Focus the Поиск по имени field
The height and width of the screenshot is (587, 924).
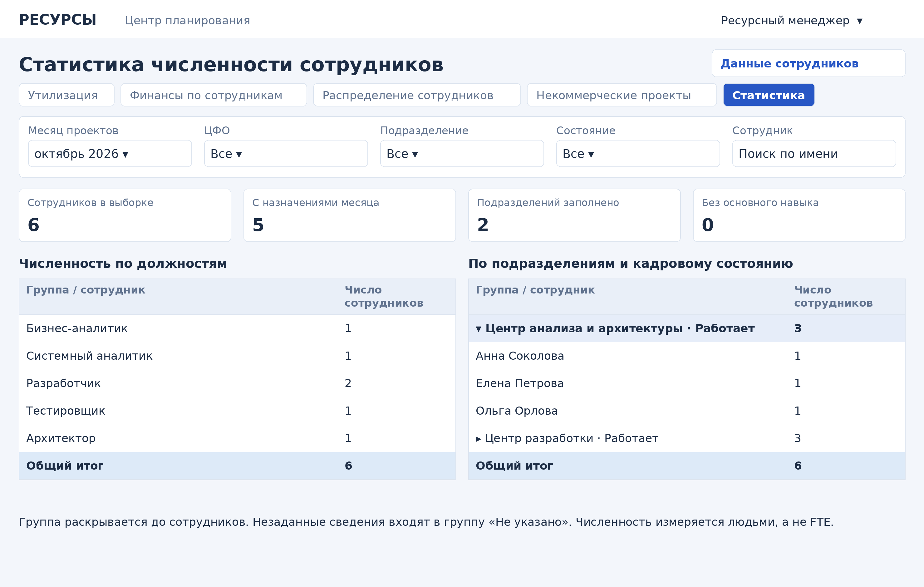[x=814, y=154]
